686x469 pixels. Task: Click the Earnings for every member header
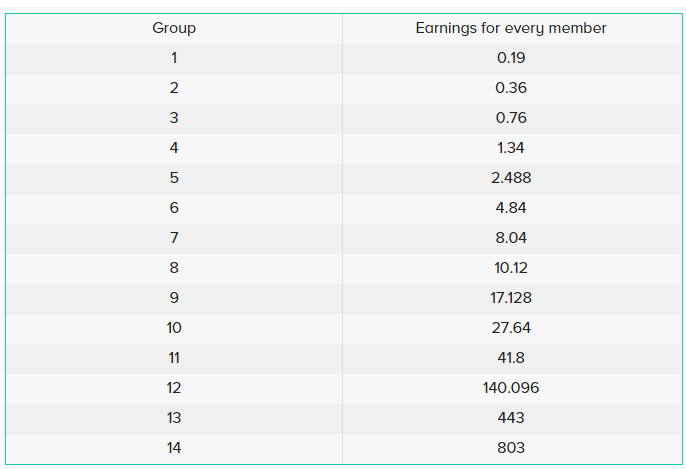(510, 28)
